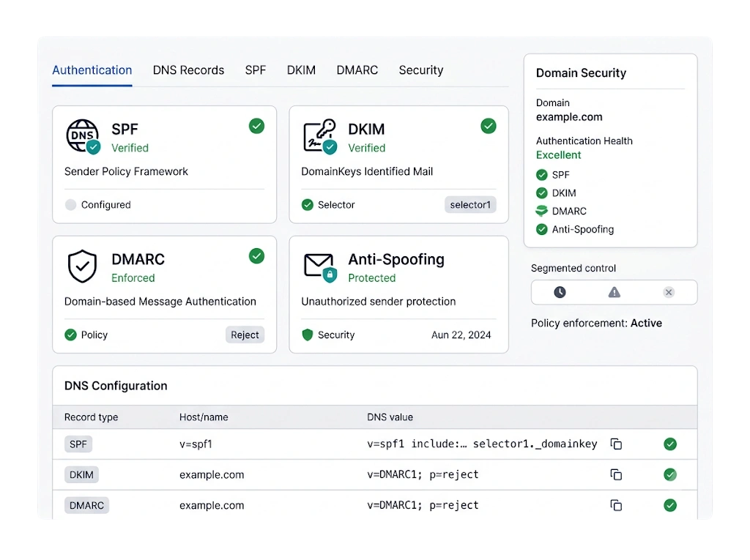Switch to the Authentication tab

click(92, 70)
